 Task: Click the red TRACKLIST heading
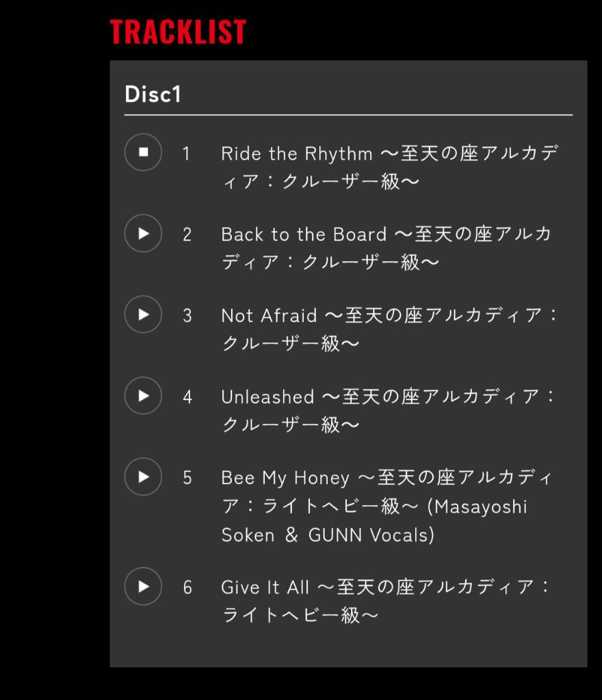pos(178,31)
